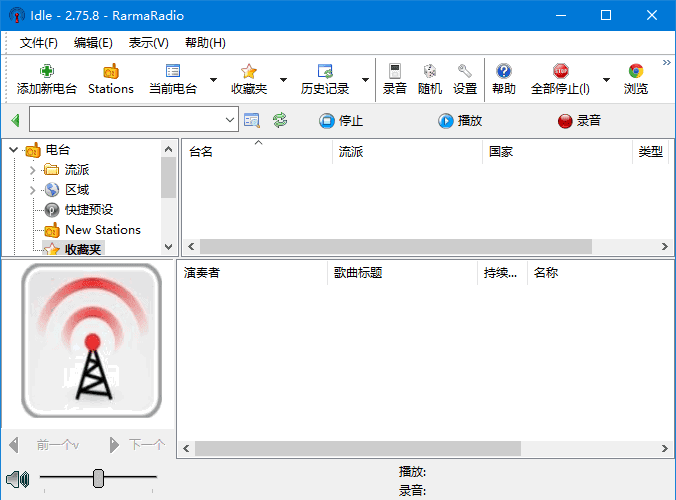The image size is (676, 500).
Task: Click the Random (随机) dice icon
Action: pyautogui.click(x=430, y=71)
